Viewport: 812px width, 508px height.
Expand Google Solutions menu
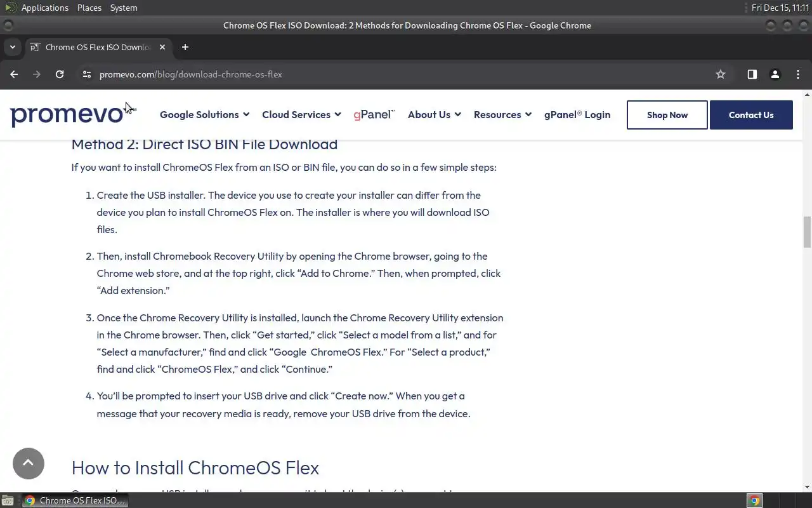[x=204, y=115]
